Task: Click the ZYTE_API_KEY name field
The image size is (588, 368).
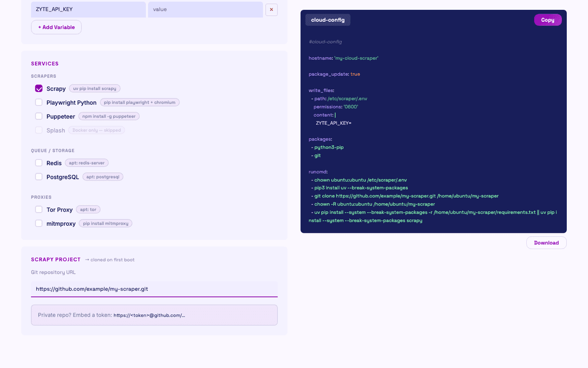Action: click(x=88, y=9)
